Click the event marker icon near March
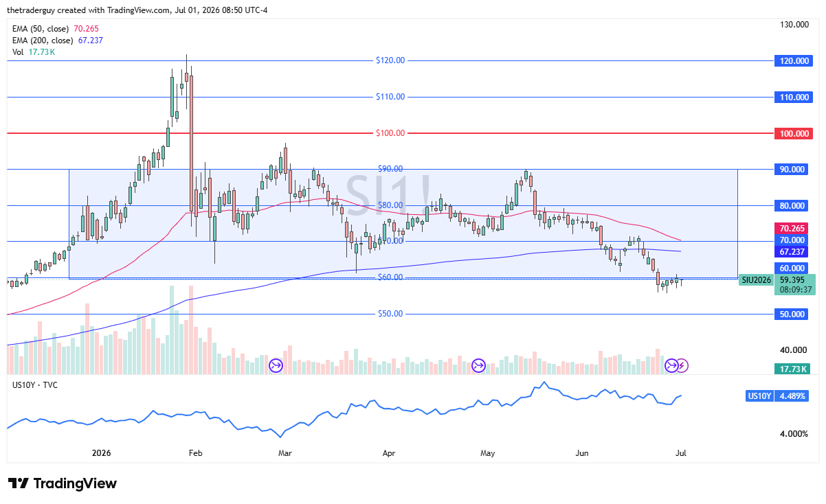 [x=276, y=365]
